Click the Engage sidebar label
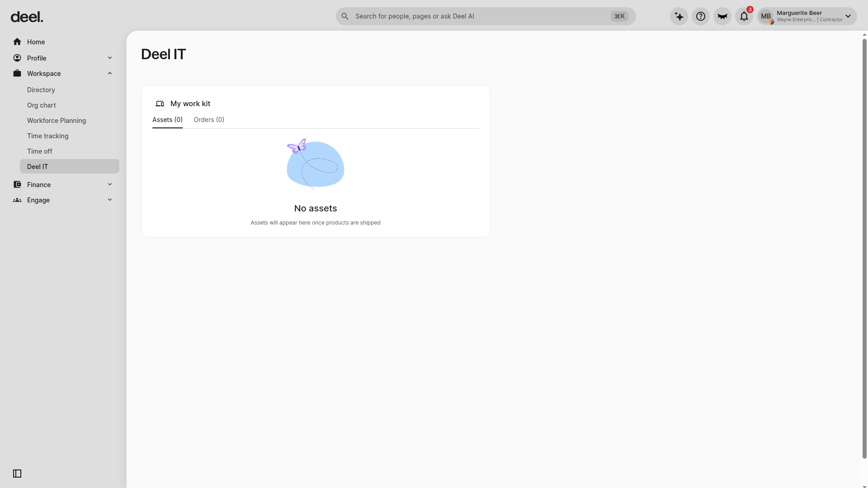The height and width of the screenshot is (488, 868). click(x=38, y=200)
